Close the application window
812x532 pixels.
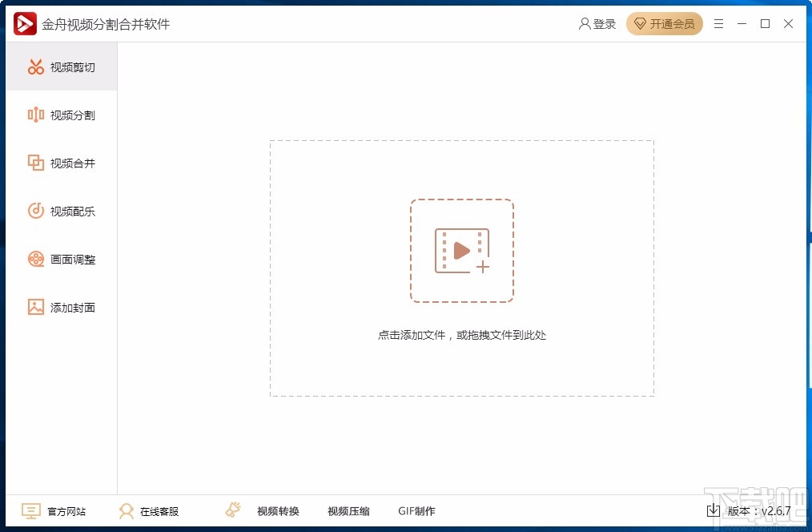click(x=788, y=24)
